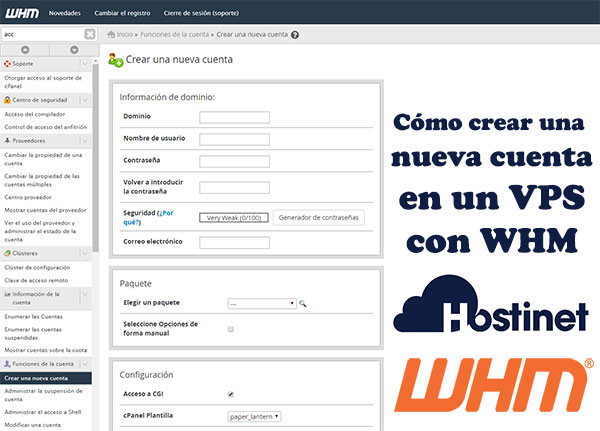The height and width of the screenshot is (431, 600).
Task: Click the ¿Por qué? security link
Action: (x=148, y=217)
